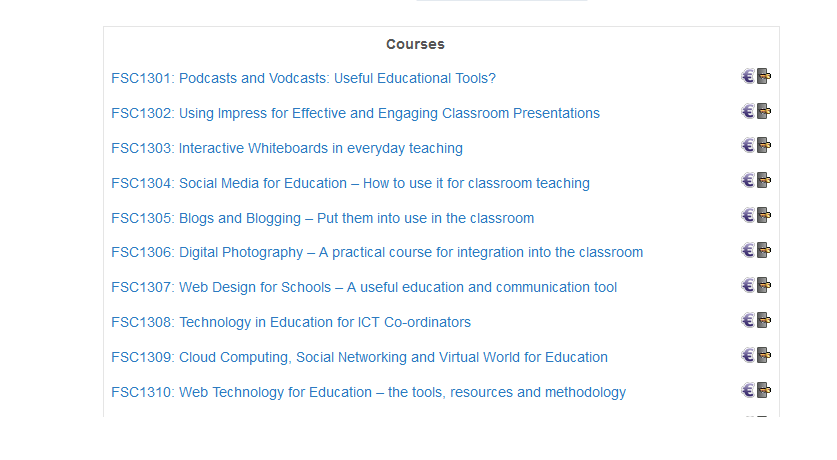Open the FSC1302 Using Impress course link
The image size is (837, 460).
point(355,113)
